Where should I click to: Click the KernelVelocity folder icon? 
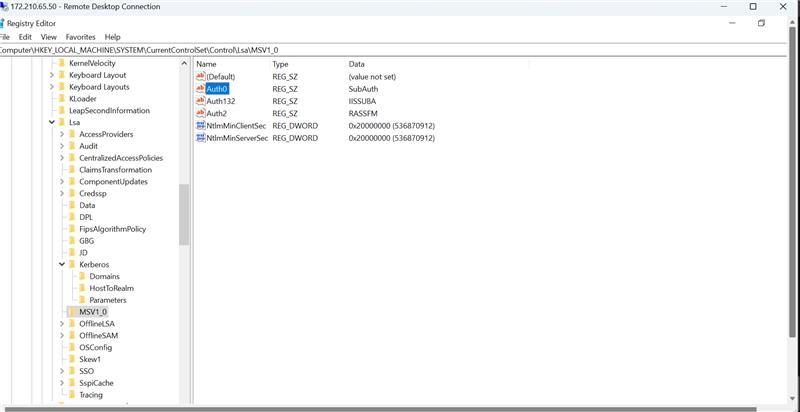pyautogui.click(x=62, y=63)
